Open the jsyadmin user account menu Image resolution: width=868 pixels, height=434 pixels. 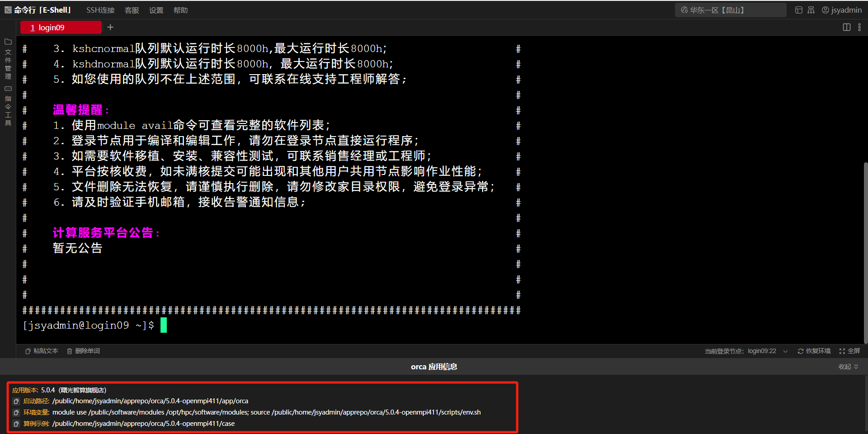pos(841,10)
